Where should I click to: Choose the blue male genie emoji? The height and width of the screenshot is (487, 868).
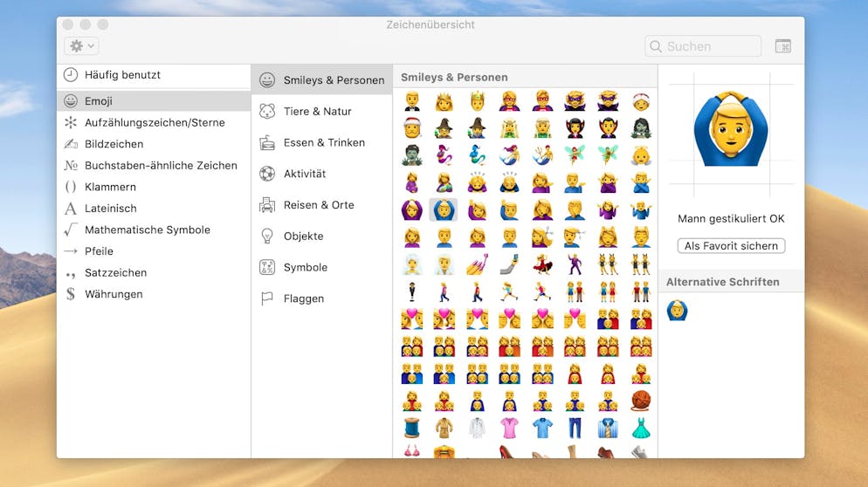pyautogui.click(x=477, y=155)
